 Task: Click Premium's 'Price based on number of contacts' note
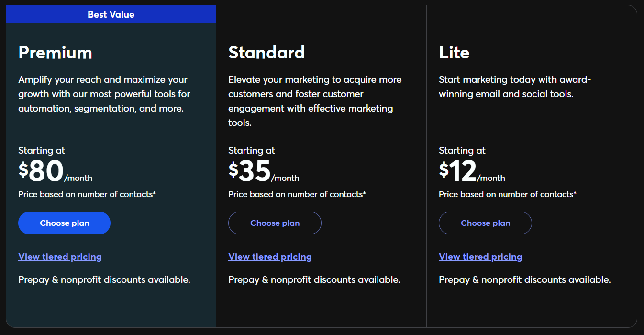click(x=87, y=194)
